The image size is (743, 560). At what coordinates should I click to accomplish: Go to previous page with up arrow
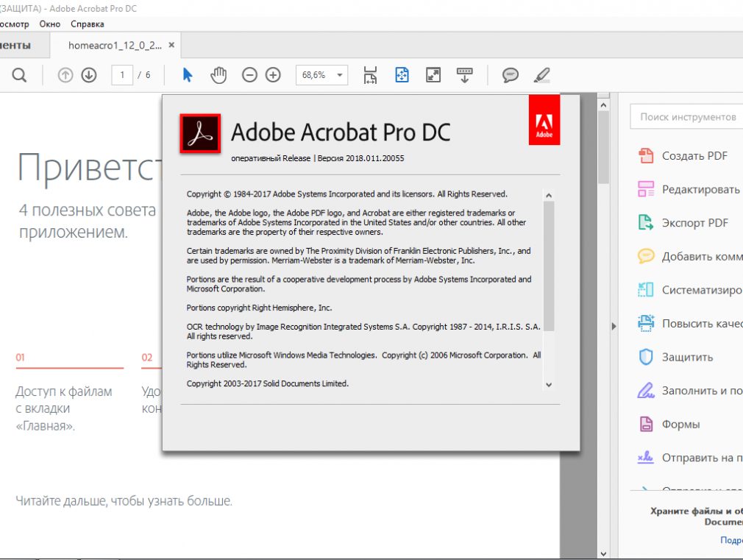pos(65,75)
